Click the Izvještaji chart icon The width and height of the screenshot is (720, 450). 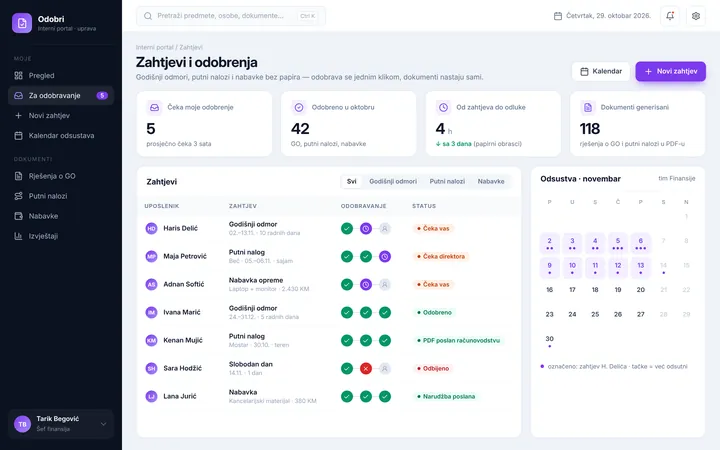tap(18, 236)
